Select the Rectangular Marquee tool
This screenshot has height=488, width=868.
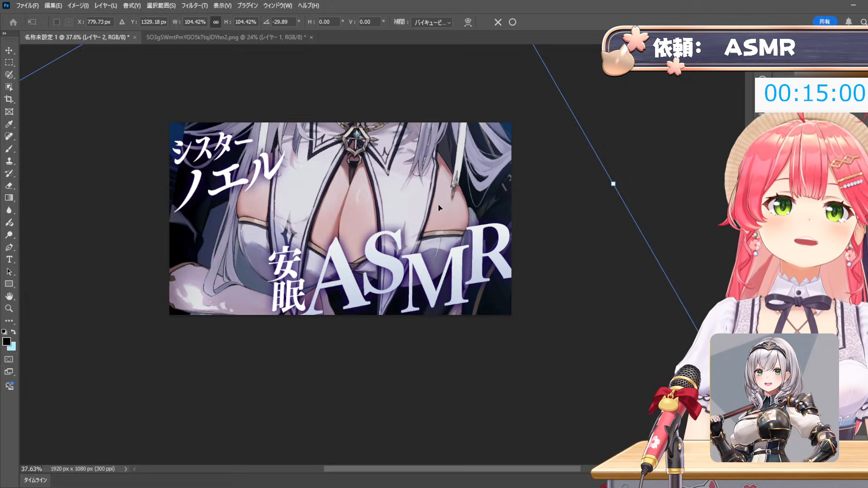(x=9, y=62)
